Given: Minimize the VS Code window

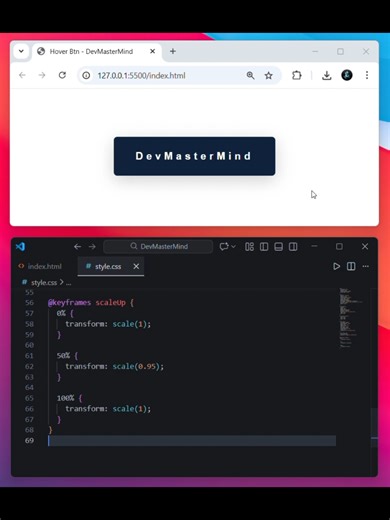Looking at the screenshot, I should (x=314, y=246).
